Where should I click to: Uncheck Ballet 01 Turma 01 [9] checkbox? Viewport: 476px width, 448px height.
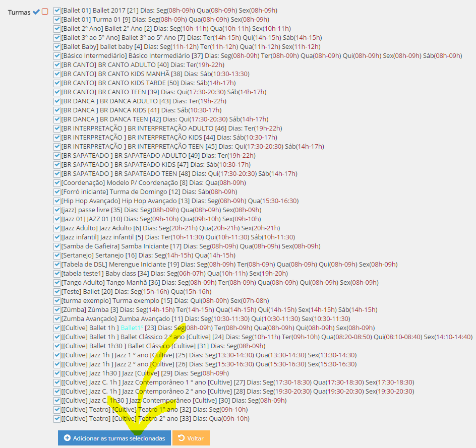click(x=57, y=20)
